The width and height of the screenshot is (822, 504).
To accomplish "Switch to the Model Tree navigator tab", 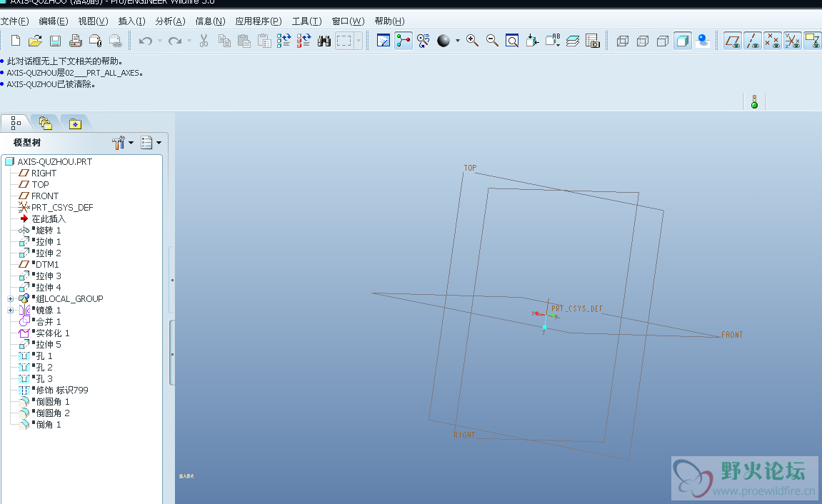I will (16, 123).
